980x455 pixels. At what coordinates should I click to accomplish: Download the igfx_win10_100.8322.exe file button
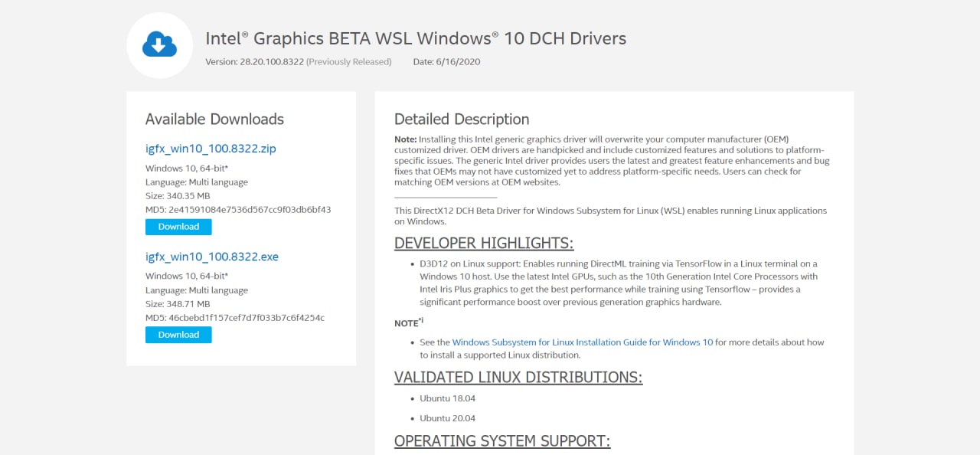[178, 335]
